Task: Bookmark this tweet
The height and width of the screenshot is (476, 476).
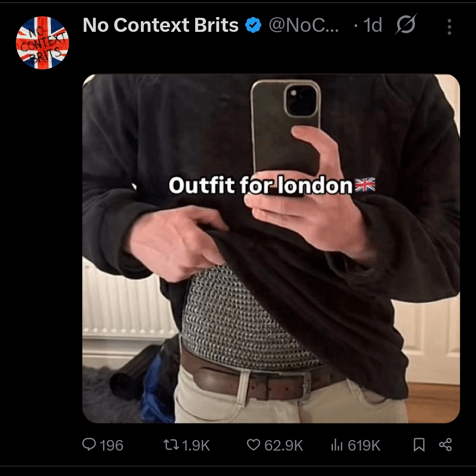Action: click(x=419, y=445)
